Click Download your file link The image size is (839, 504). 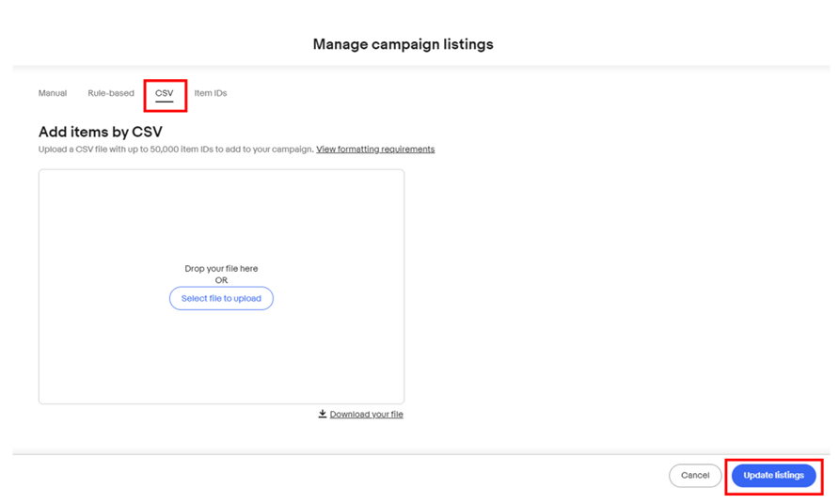point(367,414)
